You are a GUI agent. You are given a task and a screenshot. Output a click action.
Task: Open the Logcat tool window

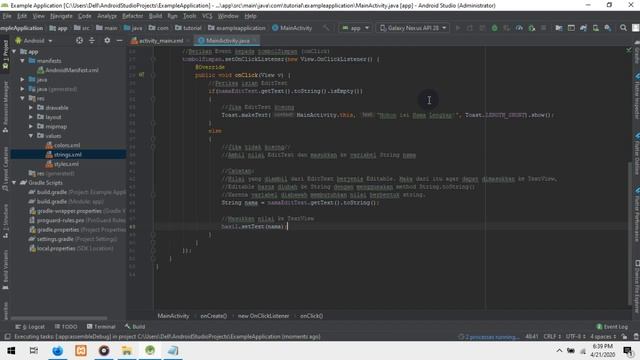30,327
